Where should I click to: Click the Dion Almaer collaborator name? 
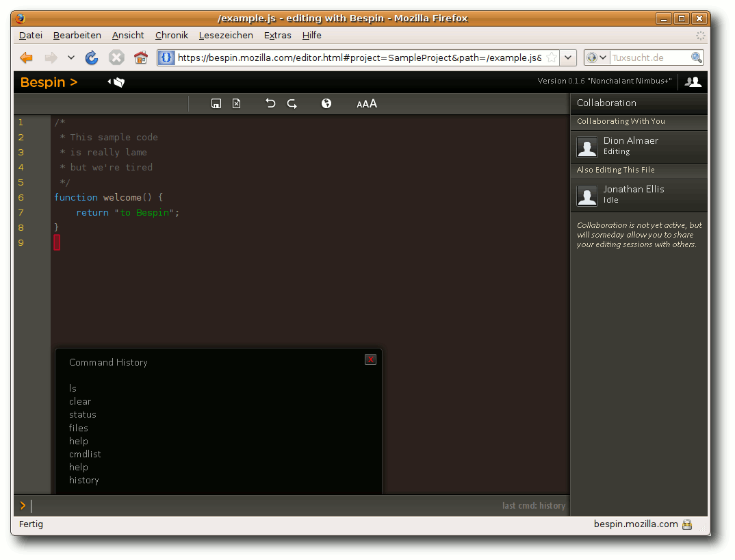[x=630, y=140]
